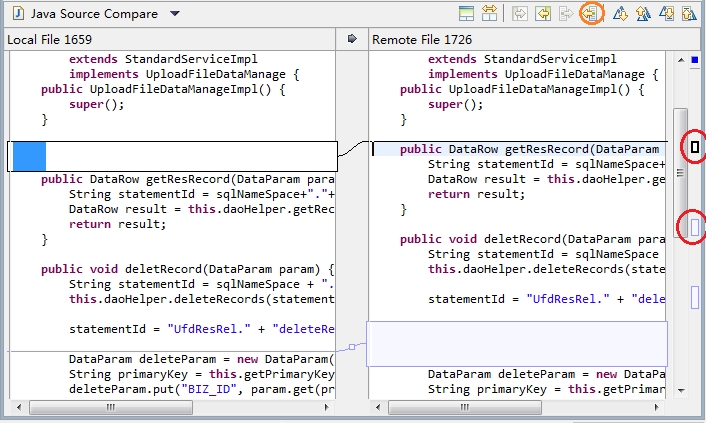Click 'return result;' in the left pane
Viewport: 706px width, 423px height.
click(118, 224)
